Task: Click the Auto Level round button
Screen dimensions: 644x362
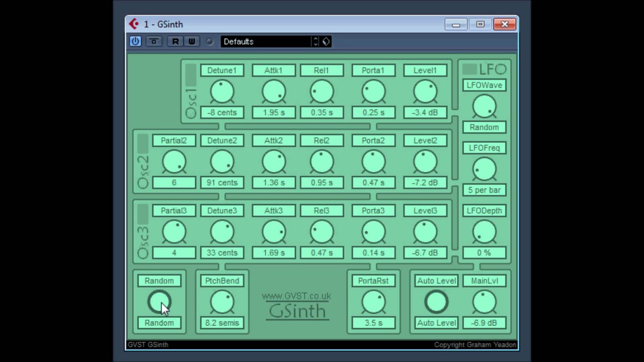Action: (x=436, y=302)
